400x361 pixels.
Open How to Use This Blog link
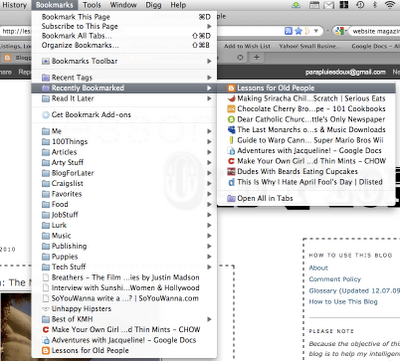tap(343, 302)
